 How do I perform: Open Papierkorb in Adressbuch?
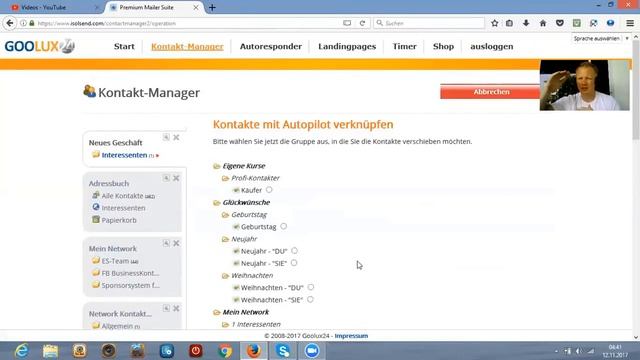pos(119,220)
